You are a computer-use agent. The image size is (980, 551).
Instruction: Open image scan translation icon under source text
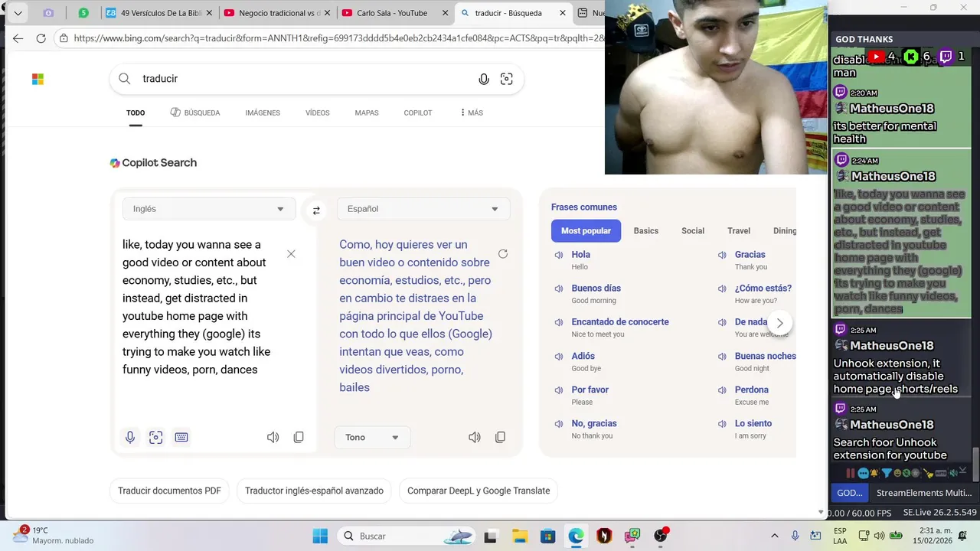155,437
